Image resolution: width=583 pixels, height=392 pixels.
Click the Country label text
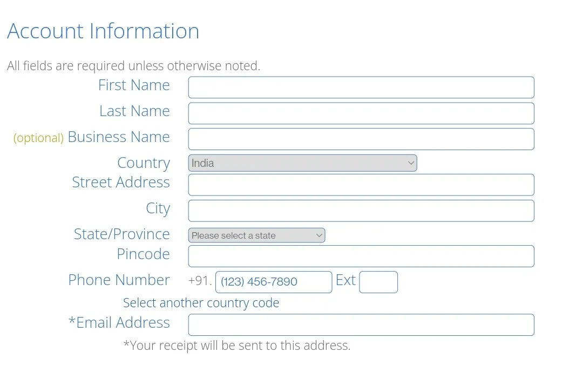pyautogui.click(x=144, y=163)
